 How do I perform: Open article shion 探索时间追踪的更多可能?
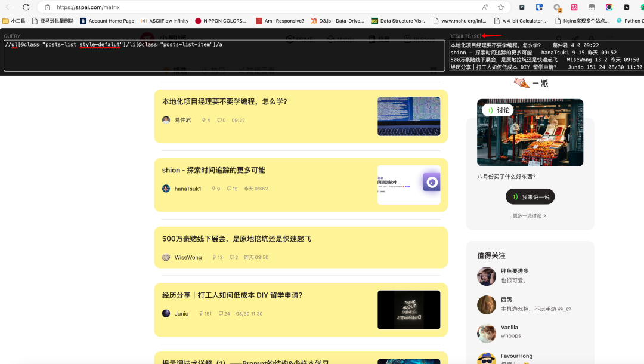pos(213,170)
